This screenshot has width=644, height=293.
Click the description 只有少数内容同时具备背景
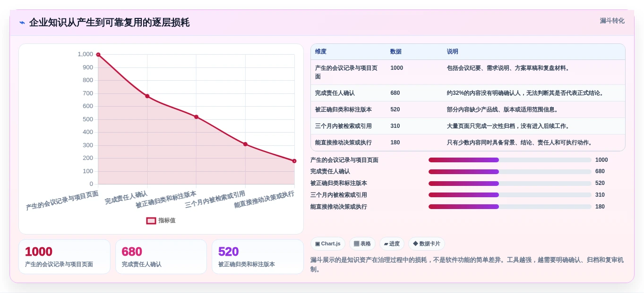coord(520,142)
